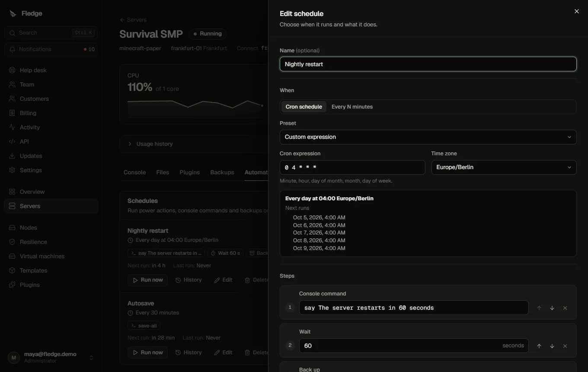Screen dimensions: 588x372
Task: Open History for Nightly restart
Action: [x=189, y=280]
